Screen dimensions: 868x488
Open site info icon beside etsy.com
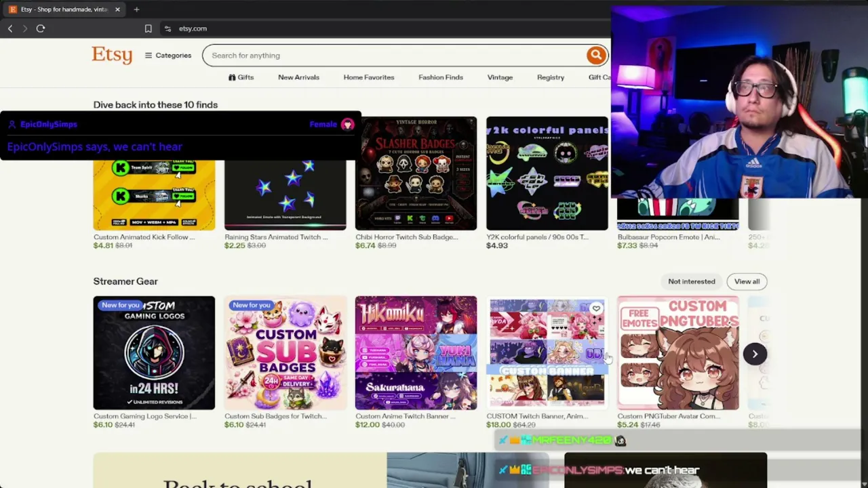click(x=167, y=28)
